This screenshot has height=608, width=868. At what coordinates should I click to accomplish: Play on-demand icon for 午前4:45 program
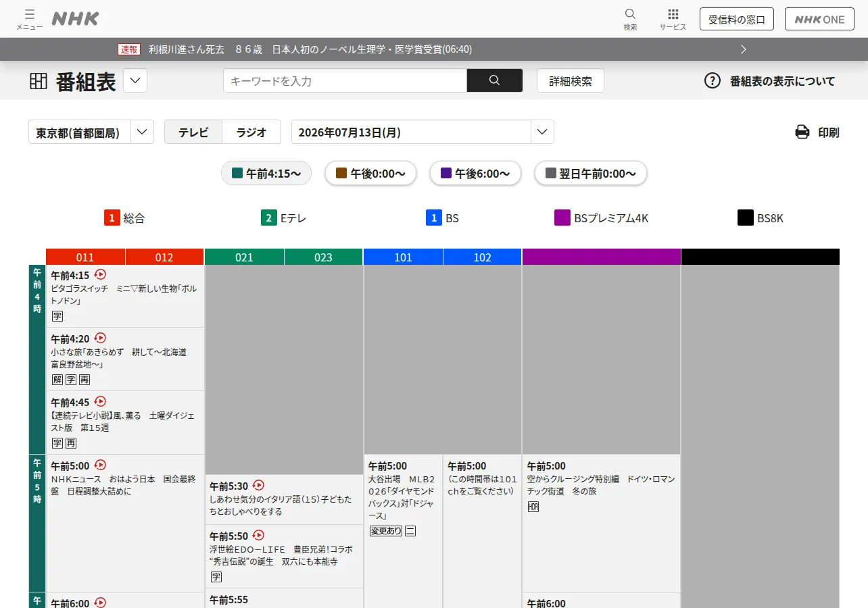tap(100, 401)
